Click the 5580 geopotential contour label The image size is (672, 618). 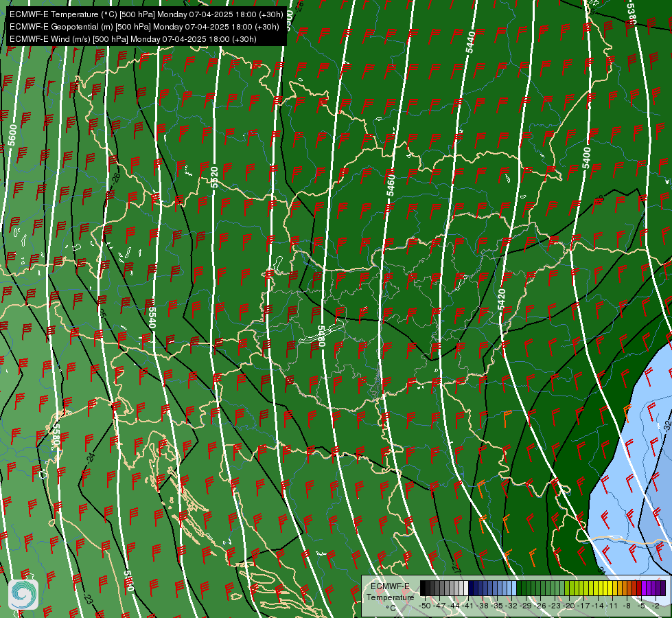pos(56,434)
